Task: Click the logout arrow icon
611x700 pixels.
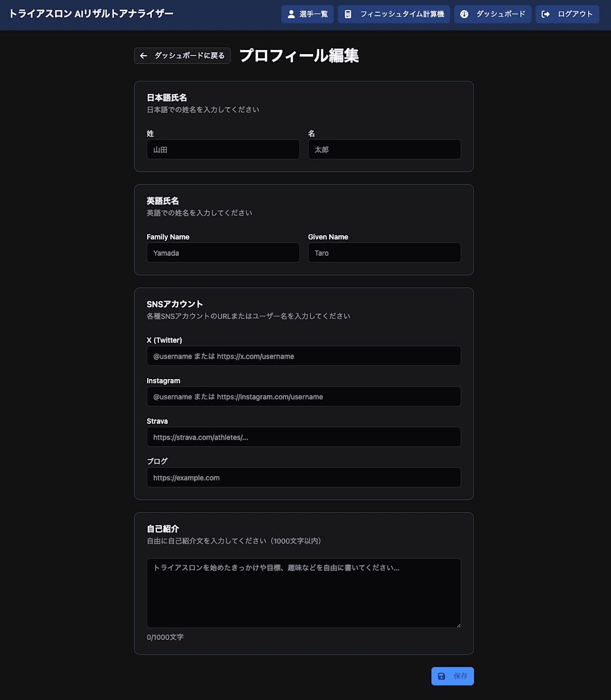Action: [x=545, y=14]
